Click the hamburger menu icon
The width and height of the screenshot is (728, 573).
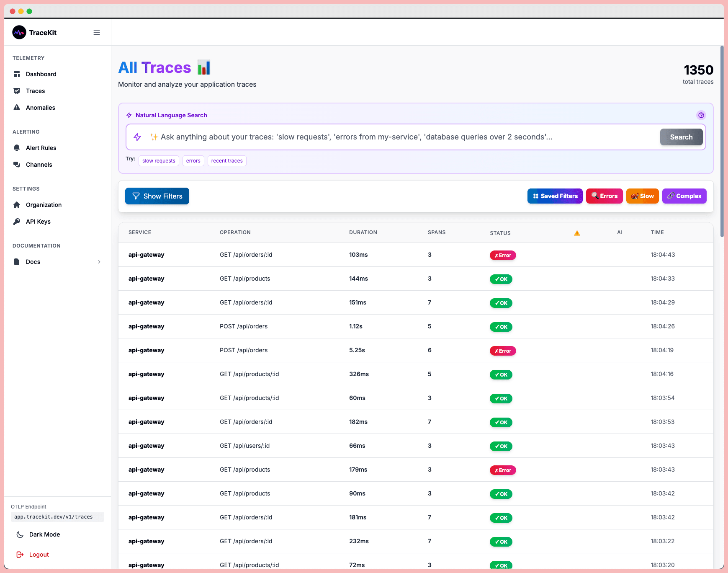pyautogui.click(x=97, y=32)
